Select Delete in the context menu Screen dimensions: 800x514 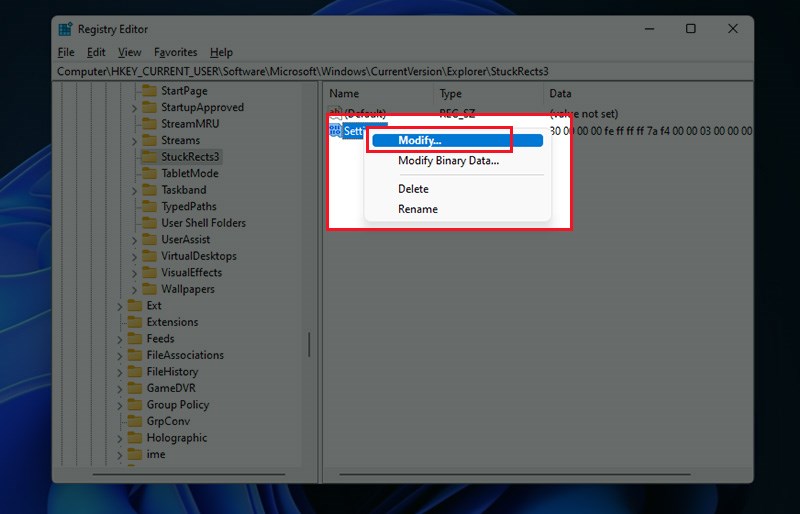coord(413,189)
